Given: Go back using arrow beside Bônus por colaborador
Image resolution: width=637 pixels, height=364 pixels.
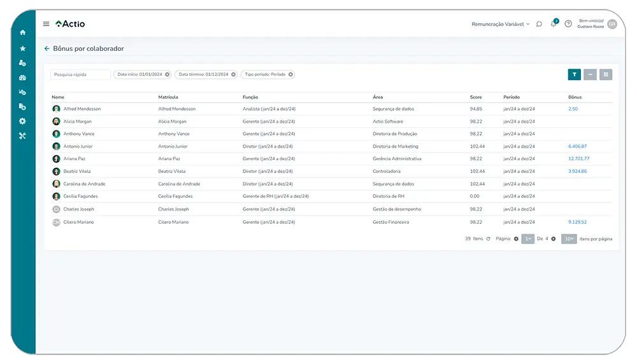Looking at the screenshot, I should [47, 48].
